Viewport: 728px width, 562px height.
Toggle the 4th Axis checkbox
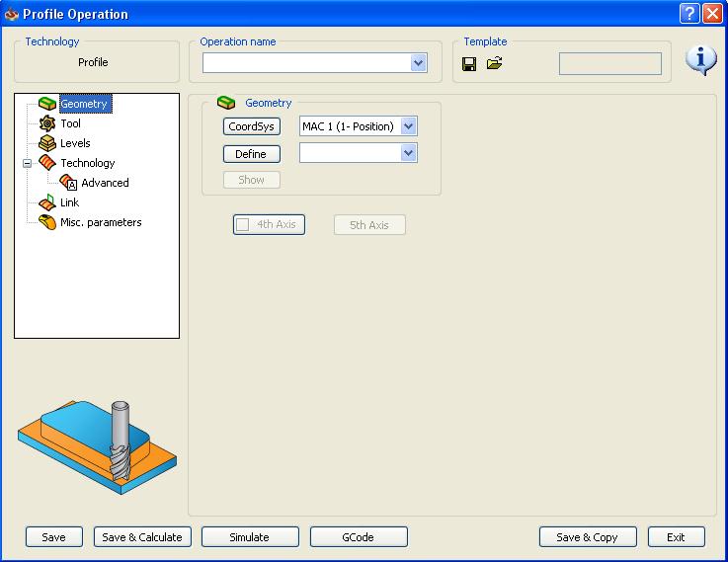click(243, 224)
